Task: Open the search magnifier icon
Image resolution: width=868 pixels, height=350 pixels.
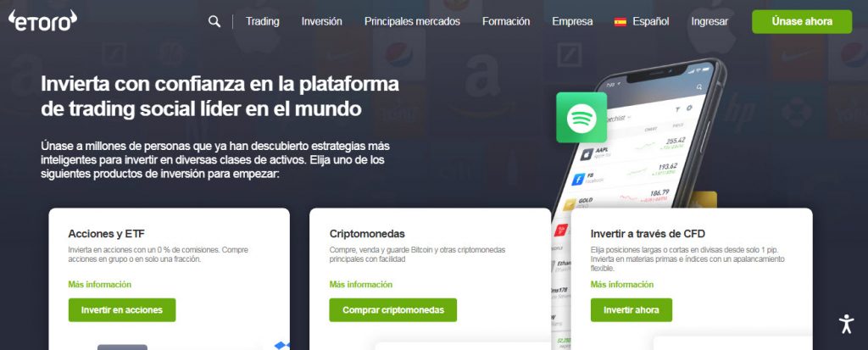Action: pos(214,21)
